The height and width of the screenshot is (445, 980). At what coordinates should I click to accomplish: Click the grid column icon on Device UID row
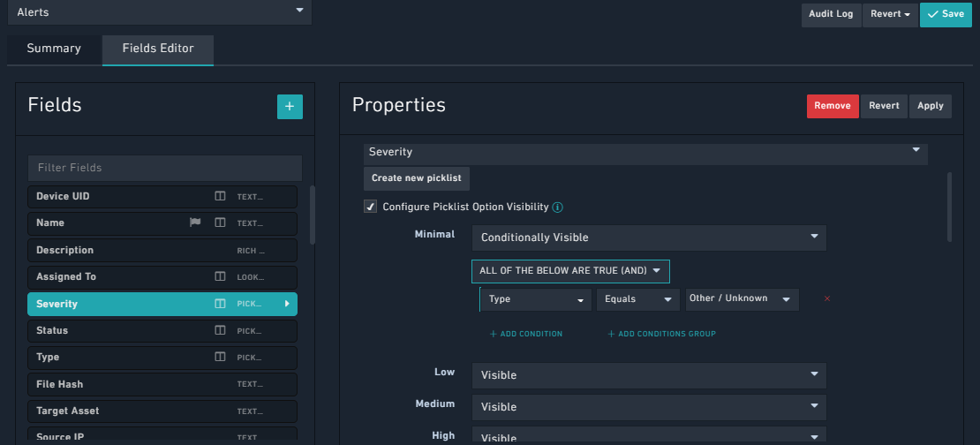pos(220,196)
